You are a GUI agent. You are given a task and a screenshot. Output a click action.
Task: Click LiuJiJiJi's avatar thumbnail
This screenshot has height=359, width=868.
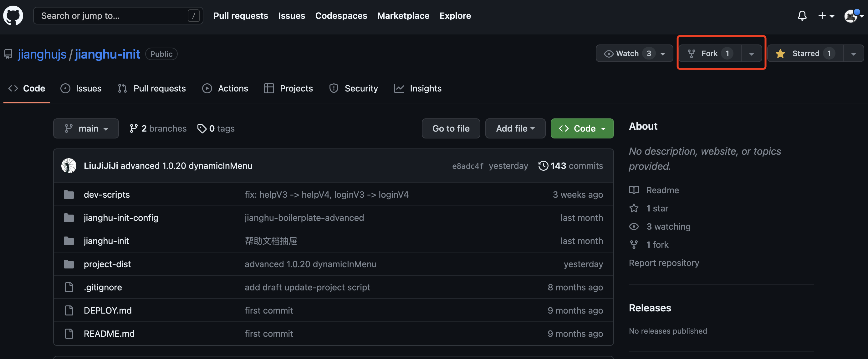click(x=69, y=166)
